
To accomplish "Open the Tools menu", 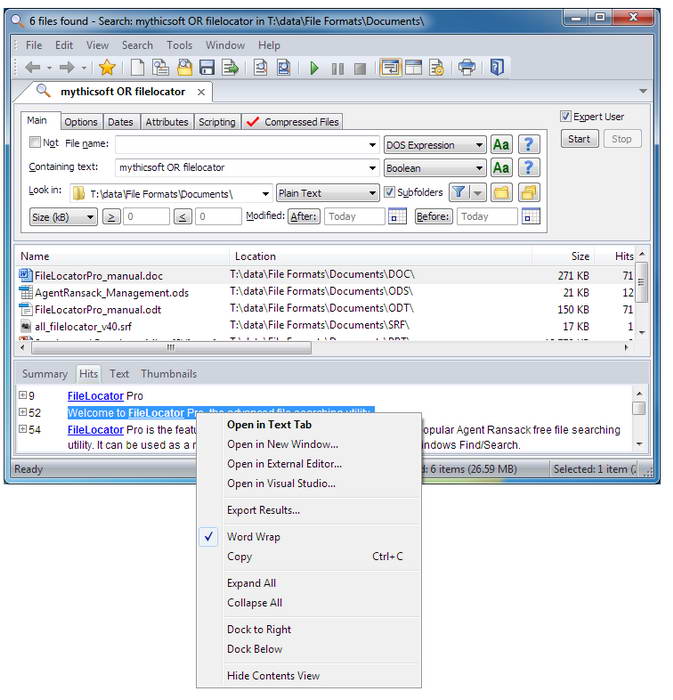I will point(179,45).
